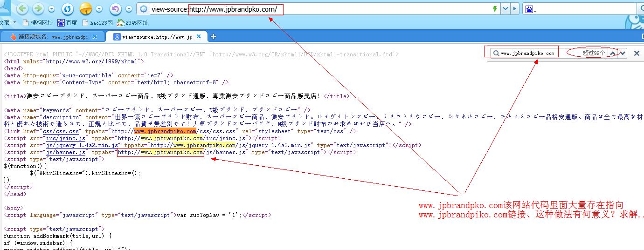Go back with the green left arrow

tap(22, 8)
